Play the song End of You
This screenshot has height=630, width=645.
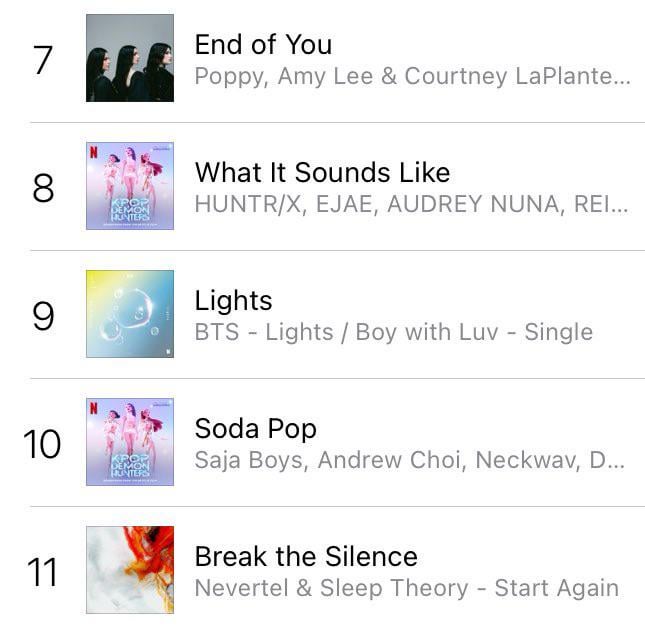click(x=263, y=44)
